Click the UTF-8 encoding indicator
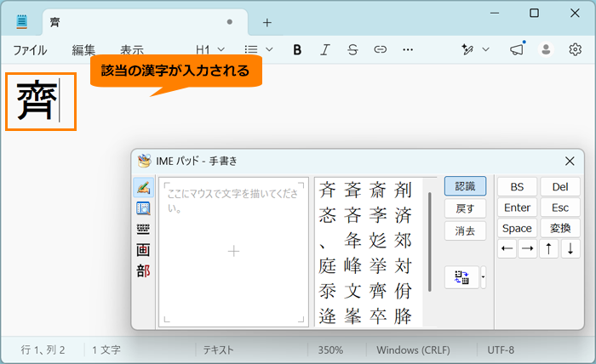The width and height of the screenshot is (596, 364). tap(501, 350)
